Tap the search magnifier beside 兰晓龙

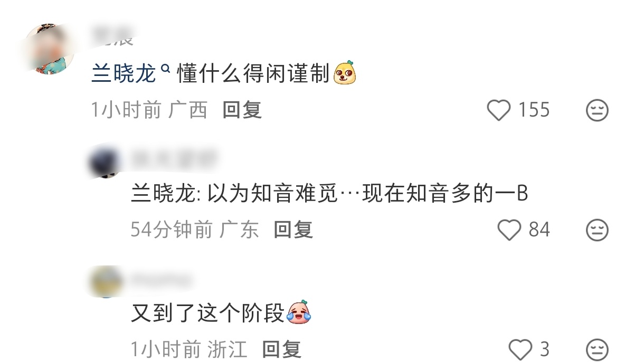point(164,68)
